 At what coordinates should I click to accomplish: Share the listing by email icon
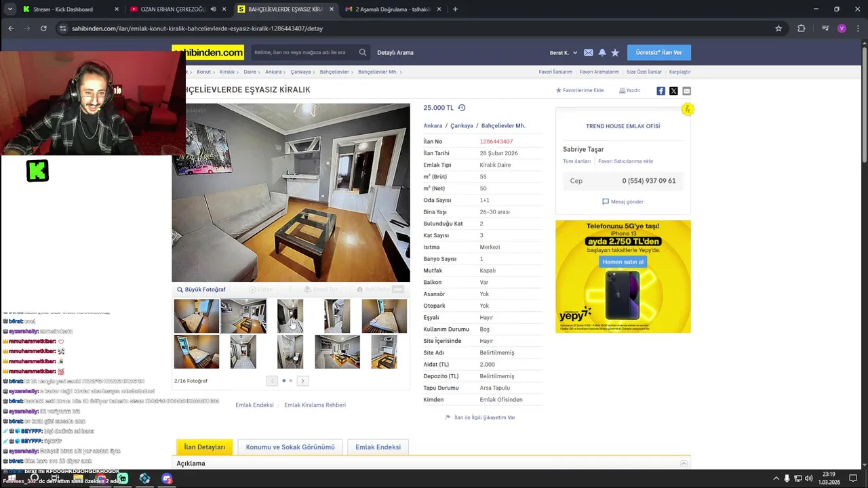686,91
